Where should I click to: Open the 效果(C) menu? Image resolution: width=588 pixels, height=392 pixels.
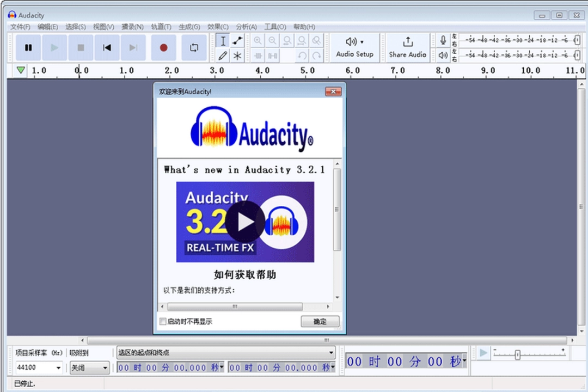tap(217, 26)
